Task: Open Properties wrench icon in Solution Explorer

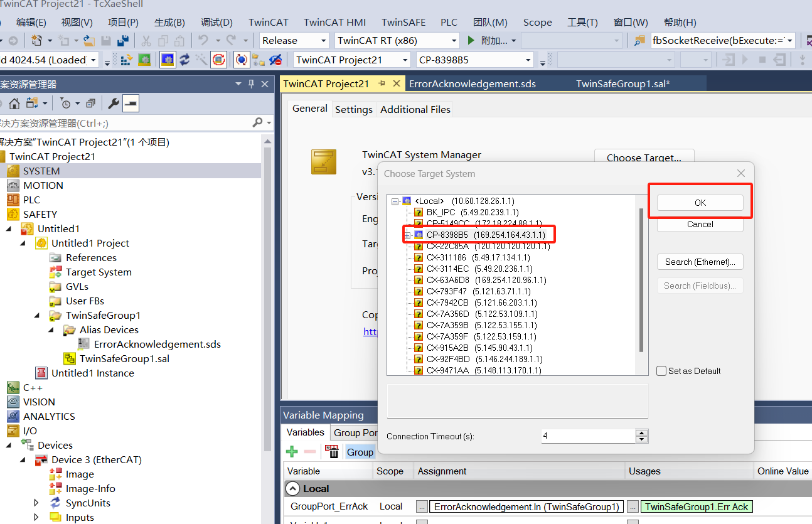Action: [x=114, y=104]
